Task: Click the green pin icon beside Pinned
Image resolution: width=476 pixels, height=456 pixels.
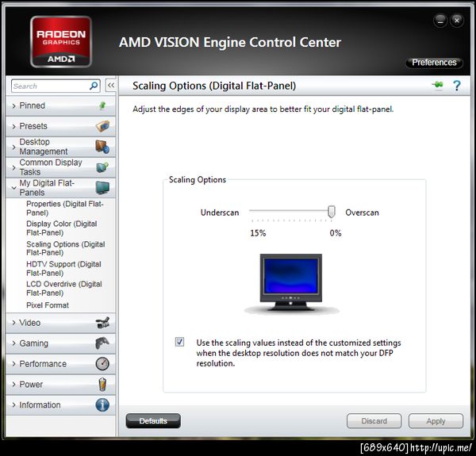Action: [x=102, y=105]
